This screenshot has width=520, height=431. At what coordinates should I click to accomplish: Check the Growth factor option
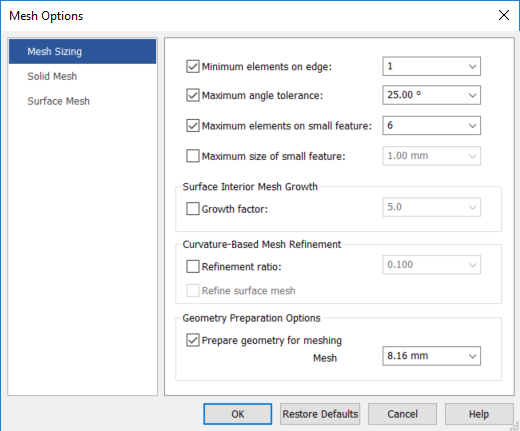click(193, 209)
